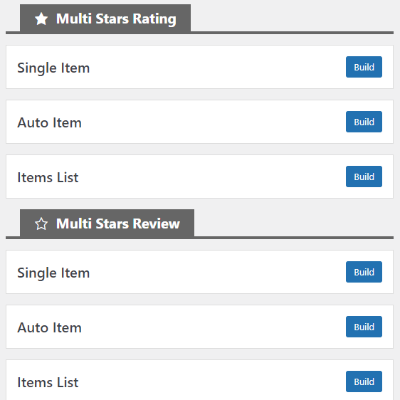Click the Single Item label in Rating section
Image resolution: width=400 pixels, height=400 pixels.
(53, 68)
